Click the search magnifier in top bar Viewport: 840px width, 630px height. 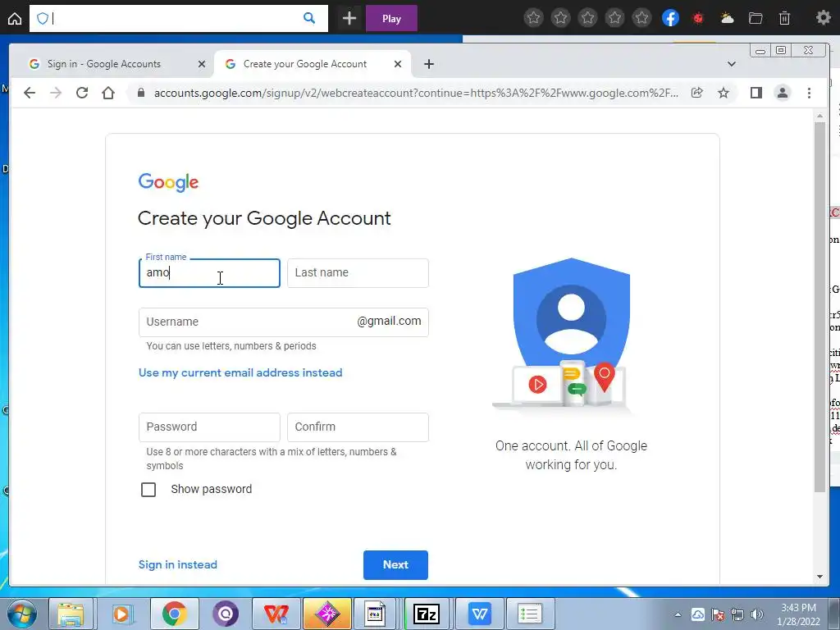pyautogui.click(x=309, y=18)
